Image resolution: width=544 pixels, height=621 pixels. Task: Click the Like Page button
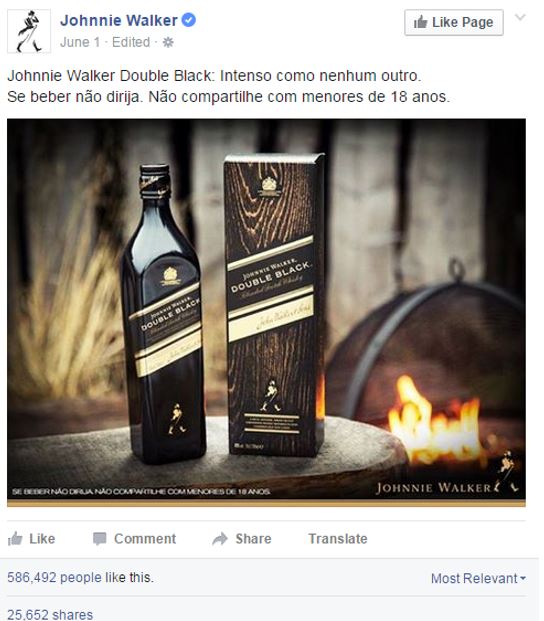[x=454, y=22]
